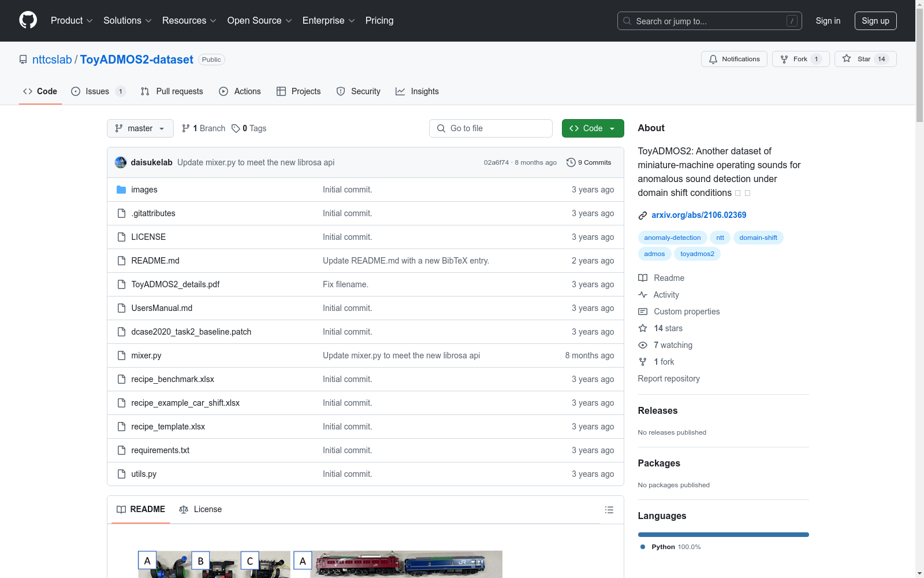This screenshot has width=924, height=578.
Task: Switch to the Projects tab
Action: (299, 91)
